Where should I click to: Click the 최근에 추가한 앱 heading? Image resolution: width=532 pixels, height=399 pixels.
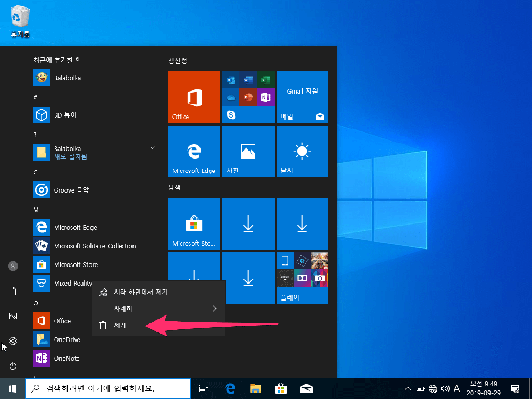tap(57, 61)
